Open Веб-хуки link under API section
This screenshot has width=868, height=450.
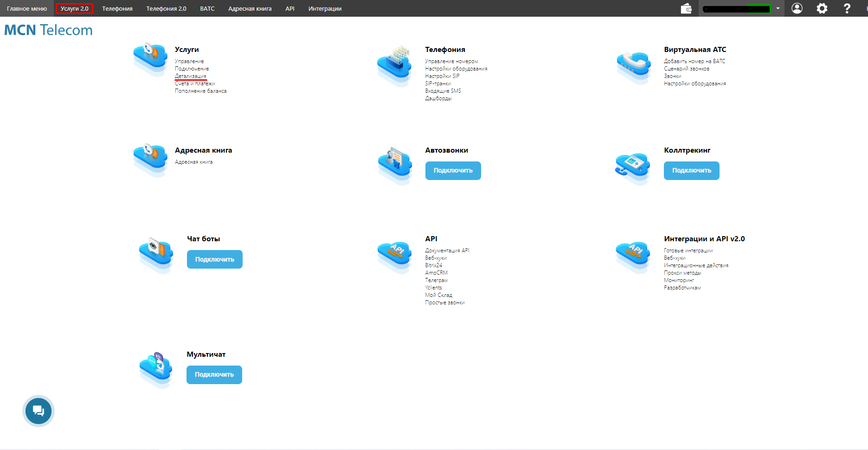tap(436, 258)
